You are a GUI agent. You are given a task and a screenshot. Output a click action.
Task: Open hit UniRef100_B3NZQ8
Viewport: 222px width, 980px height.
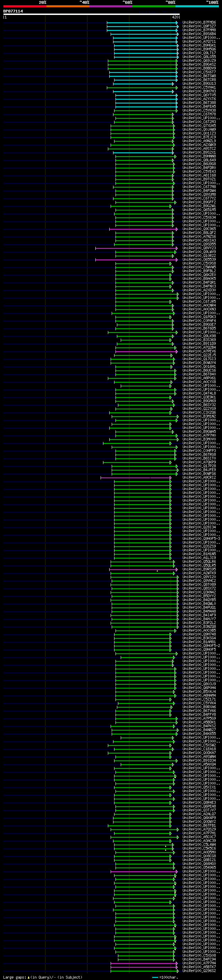pos(199,626)
